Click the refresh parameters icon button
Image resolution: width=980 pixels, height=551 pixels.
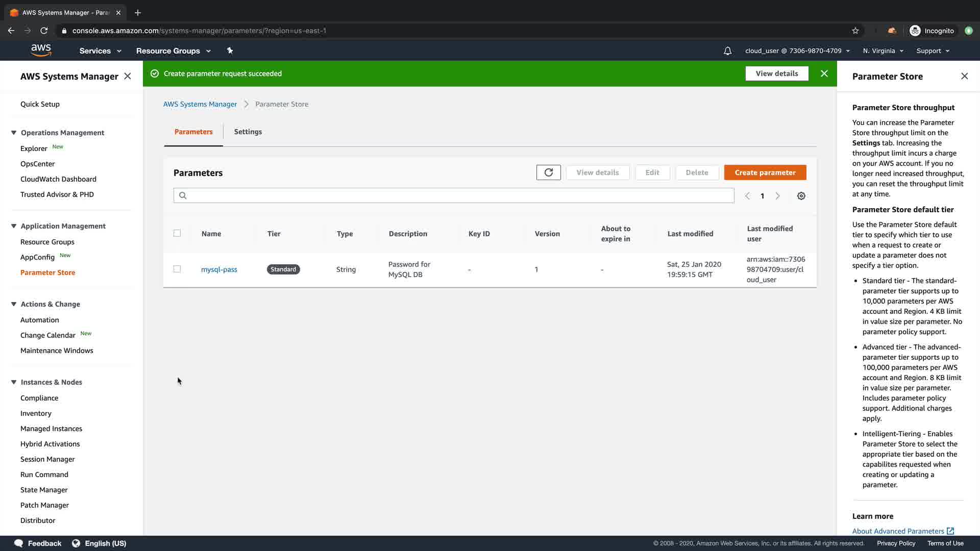pos(548,172)
